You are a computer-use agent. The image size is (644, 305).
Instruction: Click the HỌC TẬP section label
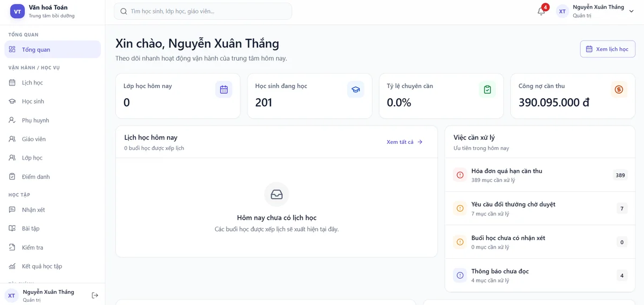pyautogui.click(x=19, y=195)
